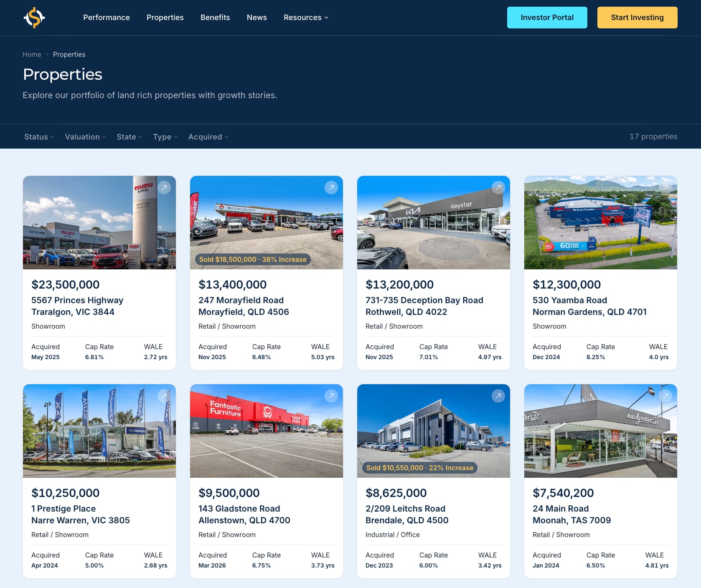The width and height of the screenshot is (701, 588).
Task: Select 530 Yaamba Road address link
Action: click(589, 306)
